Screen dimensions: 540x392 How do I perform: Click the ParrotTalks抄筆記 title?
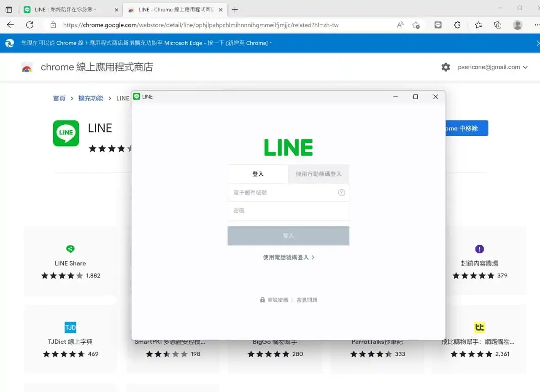coord(377,342)
